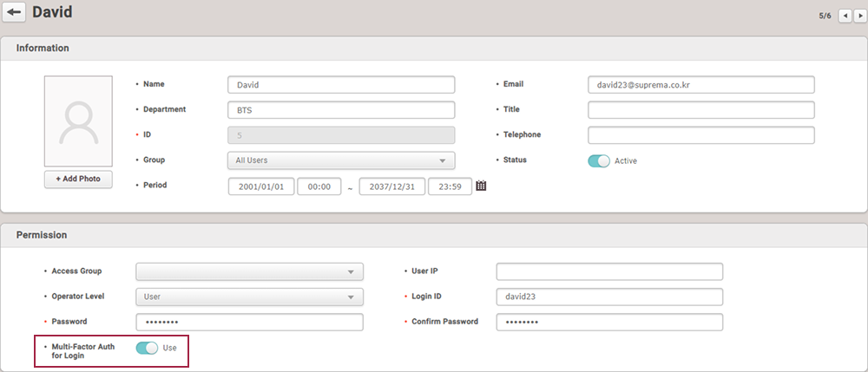Edit the start date 2001/01/01
Viewport: 868px width, 372px height.
261,186
